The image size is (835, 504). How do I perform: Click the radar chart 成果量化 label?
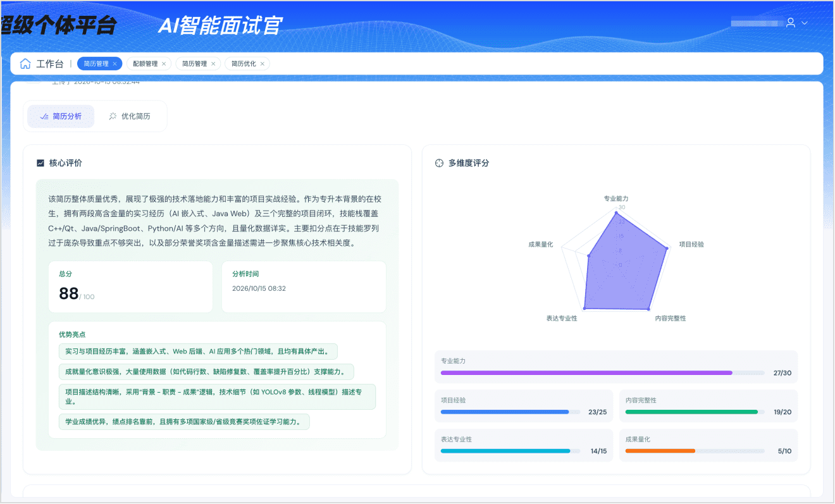click(541, 244)
